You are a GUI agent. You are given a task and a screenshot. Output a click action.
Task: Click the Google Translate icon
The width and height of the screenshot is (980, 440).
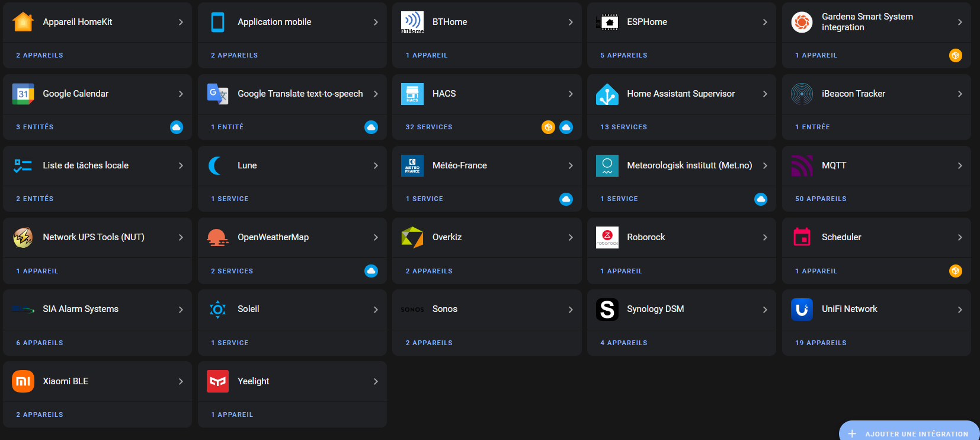click(218, 94)
